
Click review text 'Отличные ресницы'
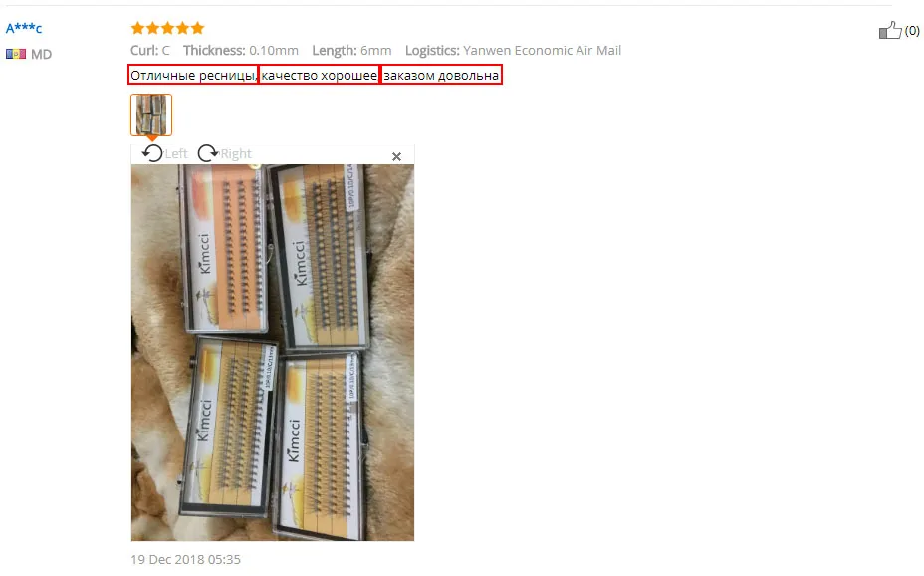pos(193,75)
